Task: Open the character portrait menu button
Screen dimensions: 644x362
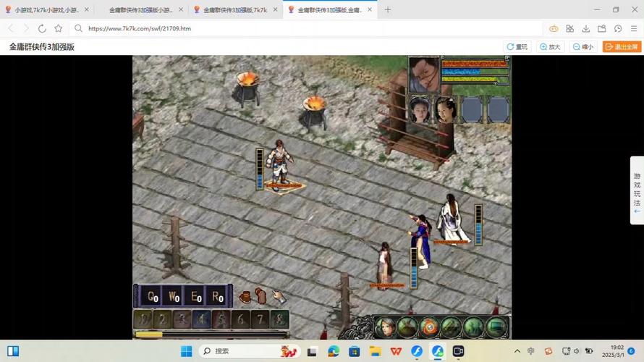Action: (386, 327)
